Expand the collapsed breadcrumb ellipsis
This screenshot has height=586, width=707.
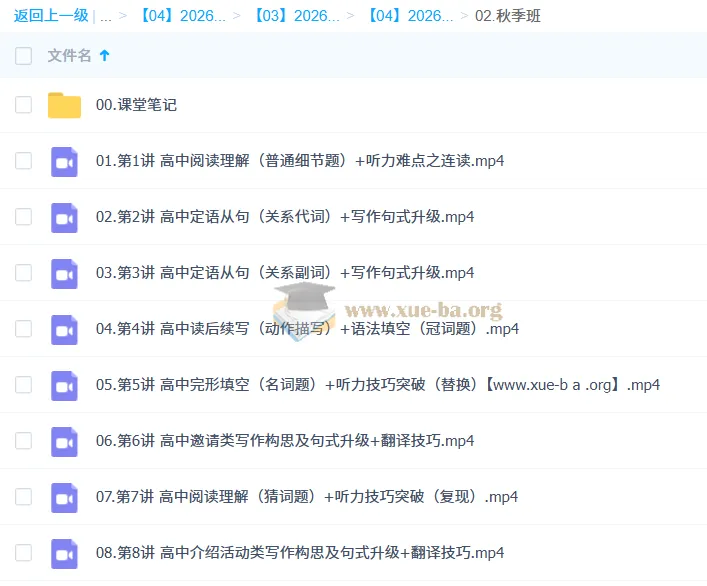106,16
